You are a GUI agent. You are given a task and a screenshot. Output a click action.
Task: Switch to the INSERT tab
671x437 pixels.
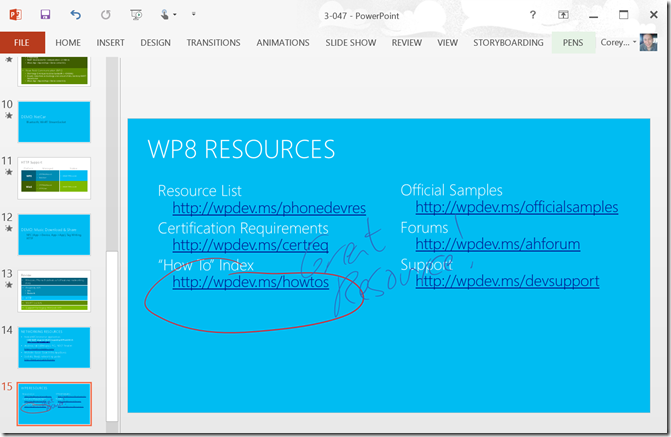coord(110,43)
